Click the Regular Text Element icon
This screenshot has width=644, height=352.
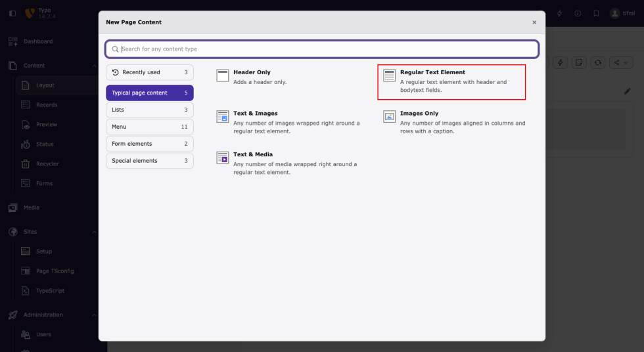click(x=389, y=76)
